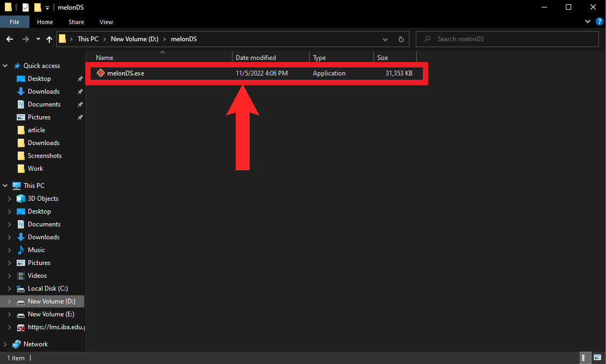Open the Screenshots folder in the sidebar
This screenshot has width=606, height=364.
tap(44, 156)
